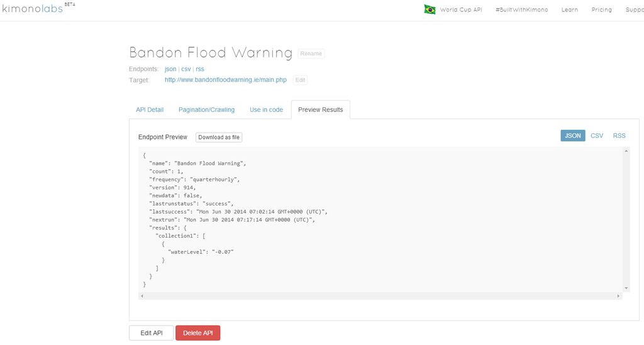Viewport: 644px width, 345px height.
Task: Download the endpoint preview as file
Action: 219,137
